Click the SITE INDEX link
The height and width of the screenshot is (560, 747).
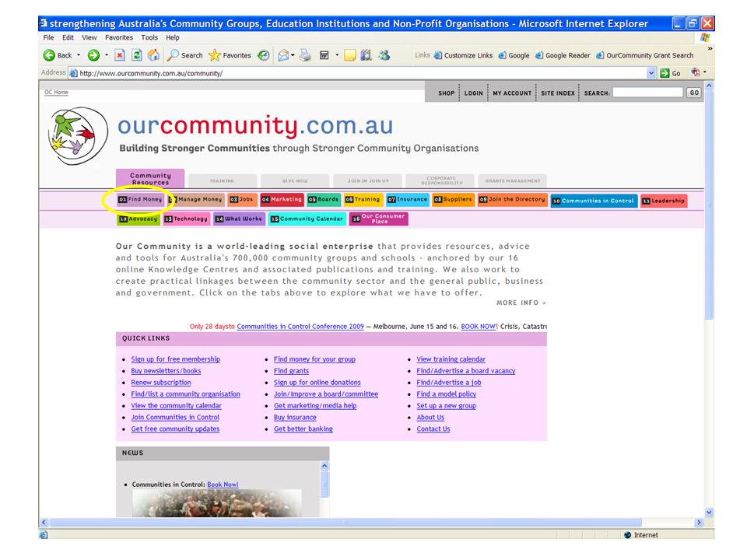tap(558, 93)
